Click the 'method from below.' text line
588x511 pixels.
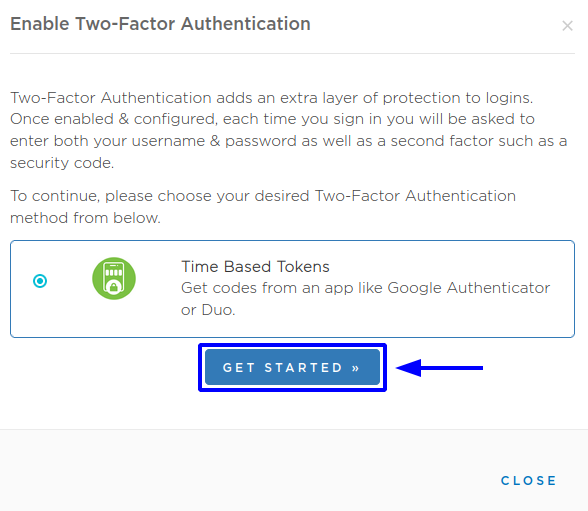[86, 218]
